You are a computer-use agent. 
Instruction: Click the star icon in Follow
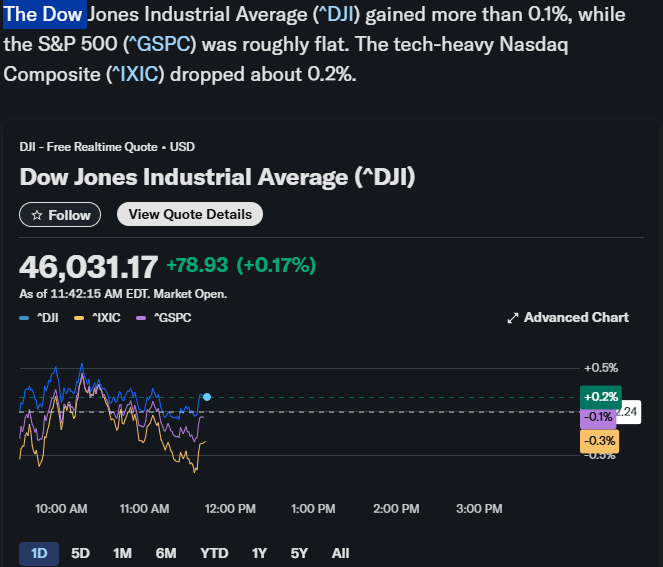37,215
